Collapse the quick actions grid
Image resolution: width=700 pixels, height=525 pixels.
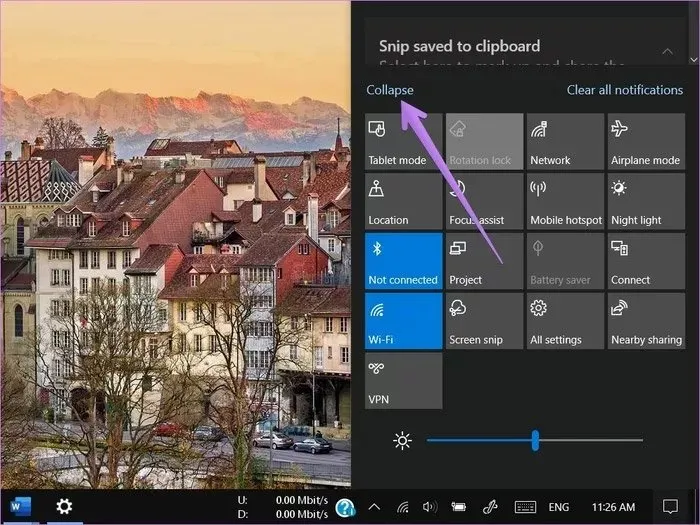click(x=390, y=90)
